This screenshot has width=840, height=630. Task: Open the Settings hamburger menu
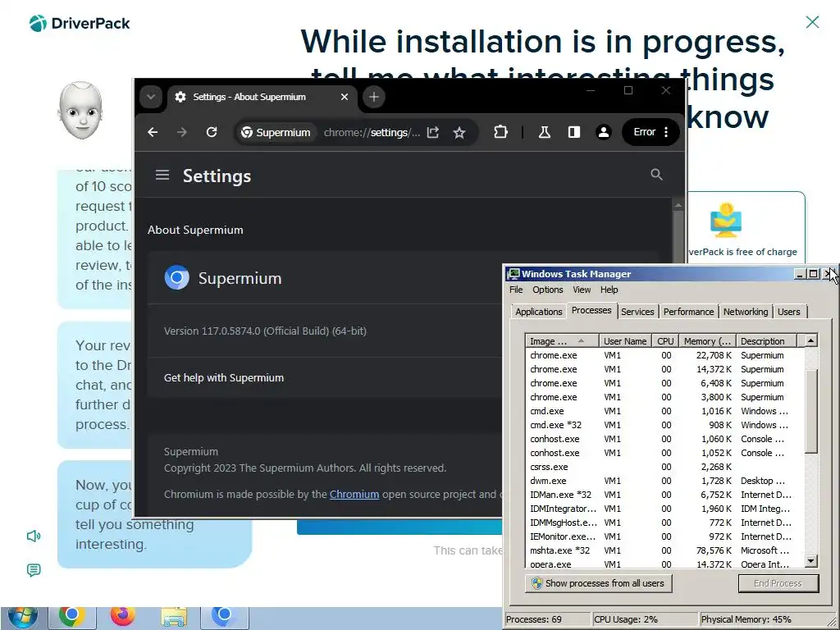pyautogui.click(x=162, y=176)
